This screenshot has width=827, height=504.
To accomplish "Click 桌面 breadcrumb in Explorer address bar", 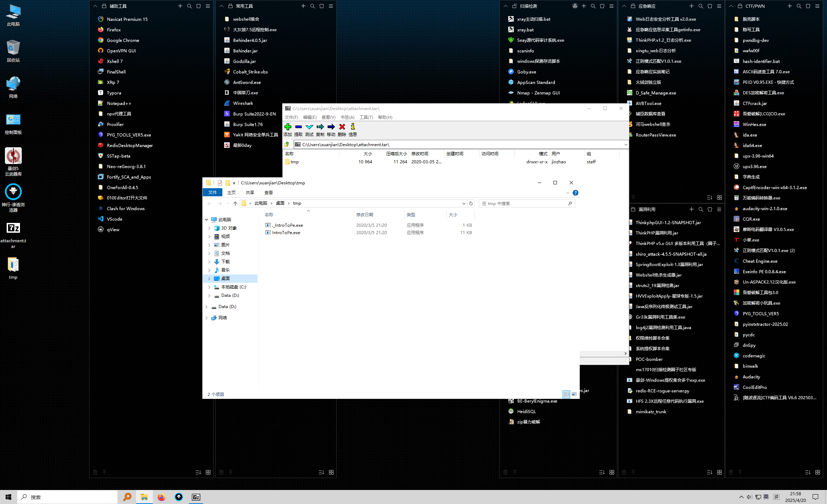I will [280, 203].
